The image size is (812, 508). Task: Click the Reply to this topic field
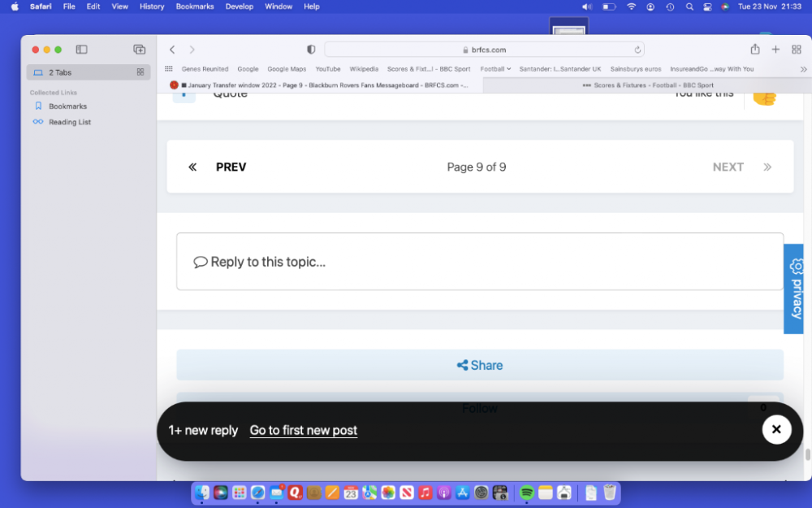[x=479, y=262]
